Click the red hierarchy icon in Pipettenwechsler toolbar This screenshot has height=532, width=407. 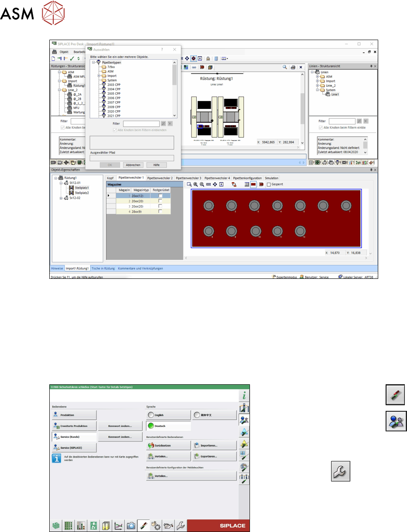[x=234, y=184]
